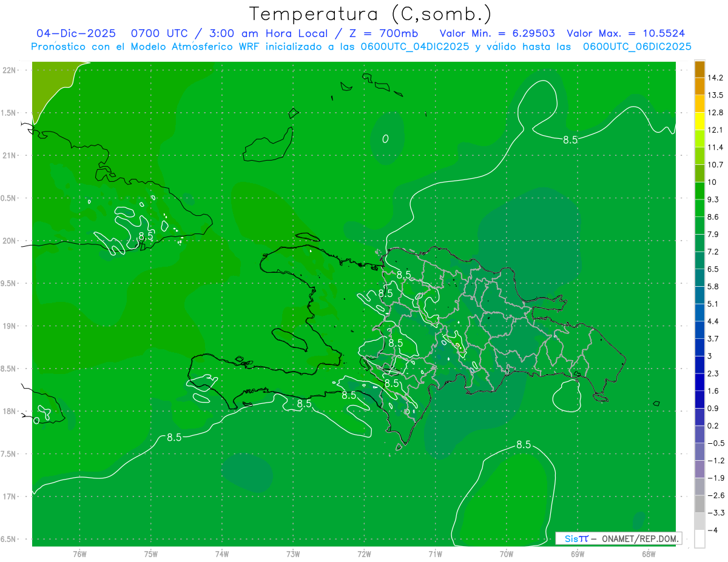The height and width of the screenshot is (562, 728).
Task: Click the white swatch below the -4 label
Action: point(699,539)
